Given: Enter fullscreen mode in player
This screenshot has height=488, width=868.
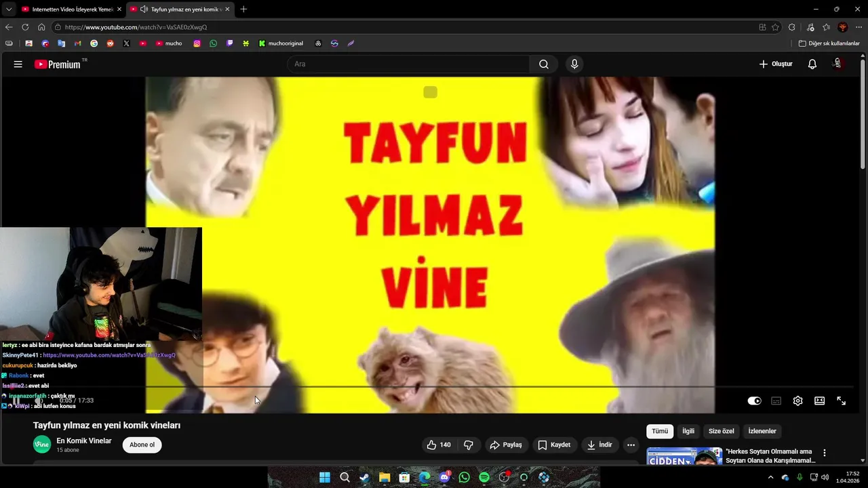Looking at the screenshot, I should [841, 401].
